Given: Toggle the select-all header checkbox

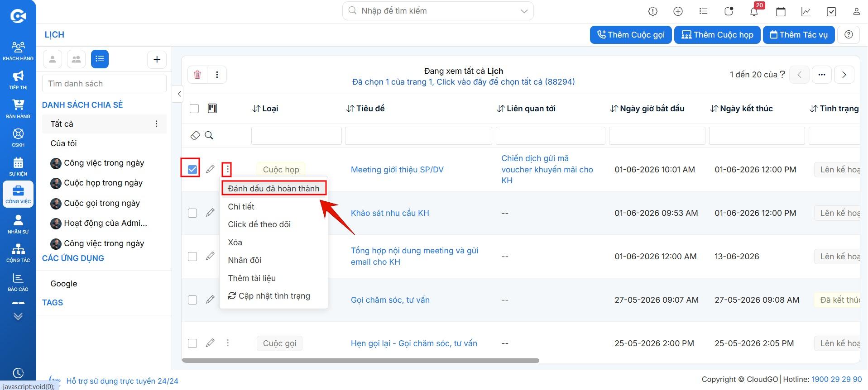Looking at the screenshot, I should click(194, 109).
